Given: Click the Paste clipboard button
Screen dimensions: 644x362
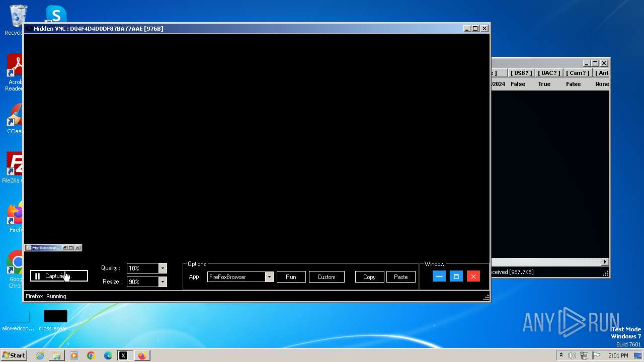Looking at the screenshot, I should (x=400, y=277).
